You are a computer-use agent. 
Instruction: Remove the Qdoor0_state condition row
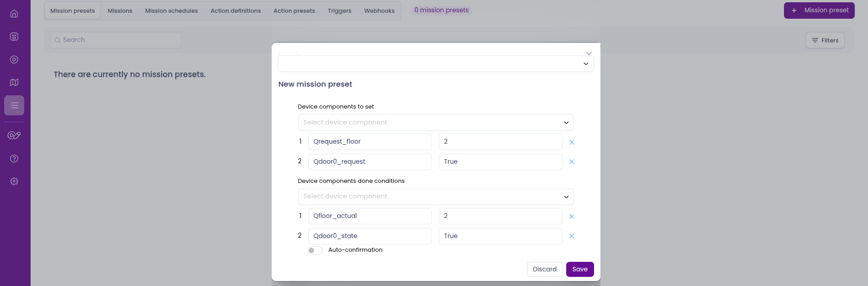tap(571, 236)
